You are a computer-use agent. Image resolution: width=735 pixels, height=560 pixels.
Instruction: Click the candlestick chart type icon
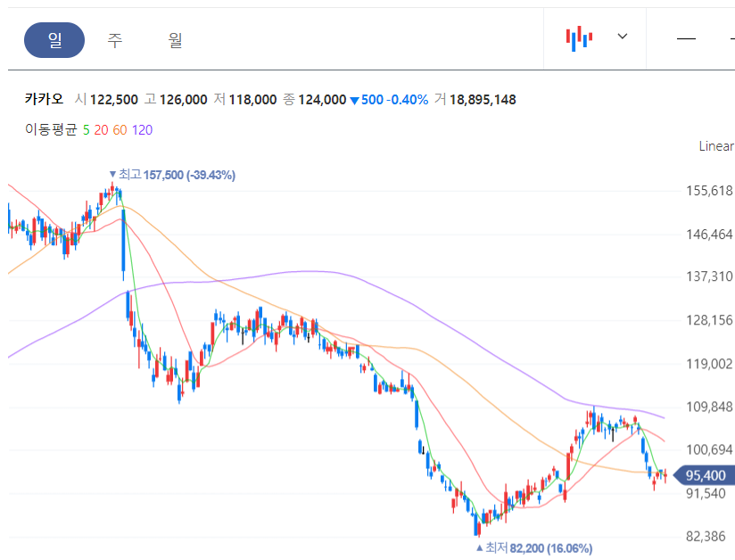coord(579,38)
